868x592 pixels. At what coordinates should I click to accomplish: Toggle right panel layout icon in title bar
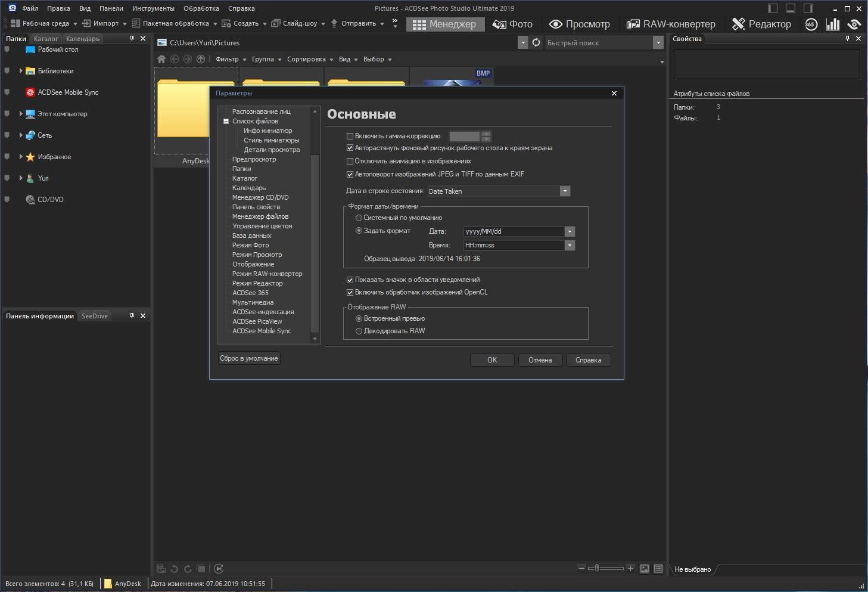(808, 8)
